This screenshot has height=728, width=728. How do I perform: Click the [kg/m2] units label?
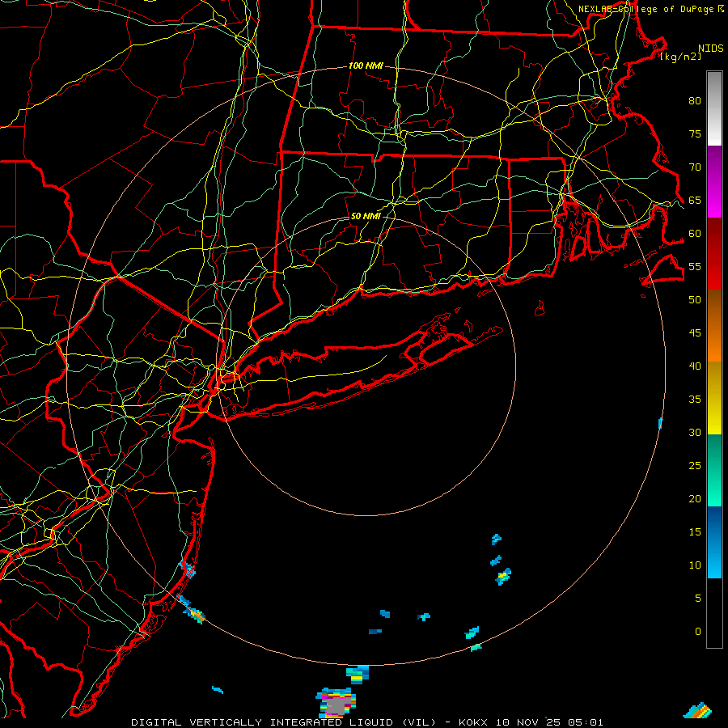[680, 57]
